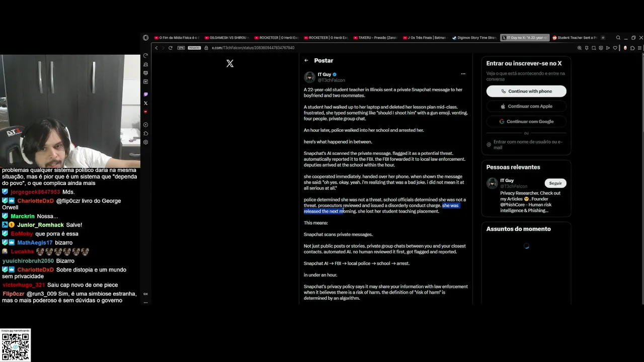Open the snapshot capture tool icon
The width and height of the screenshot is (644, 362).
click(x=594, y=48)
